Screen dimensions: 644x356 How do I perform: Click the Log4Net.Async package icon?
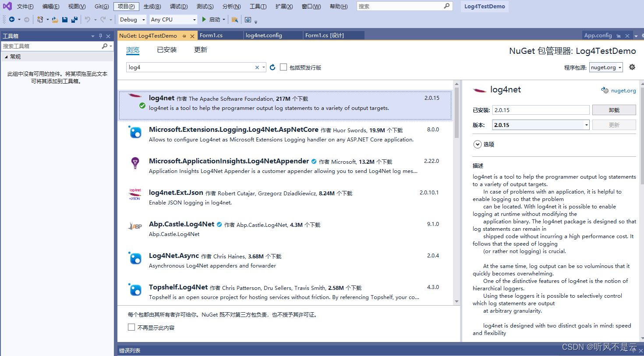pyautogui.click(x=135, y=258)
